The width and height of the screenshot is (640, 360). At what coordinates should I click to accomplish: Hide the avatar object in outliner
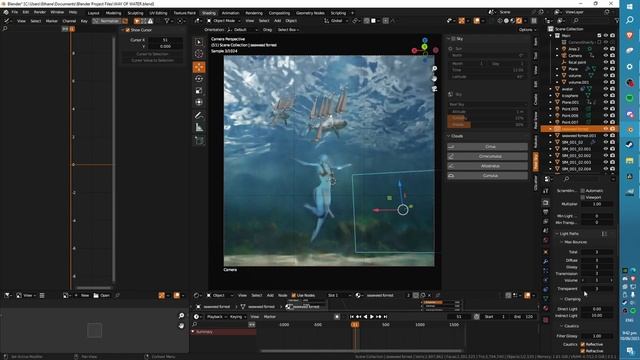[606, 89]
